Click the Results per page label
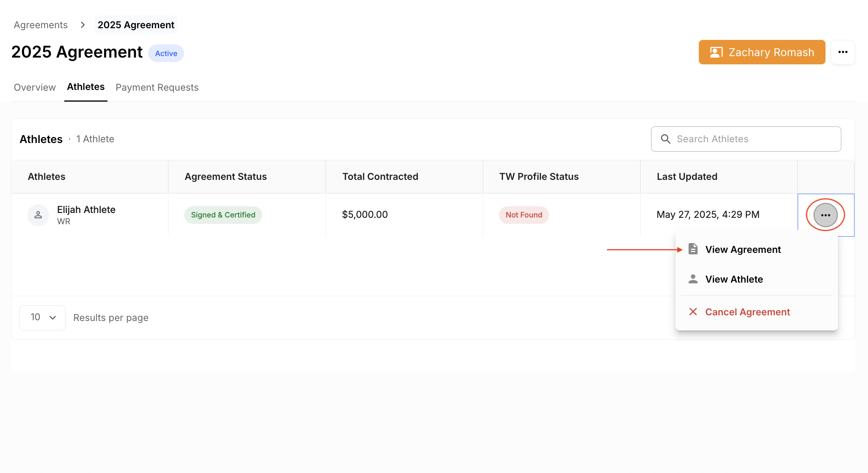 111,318
